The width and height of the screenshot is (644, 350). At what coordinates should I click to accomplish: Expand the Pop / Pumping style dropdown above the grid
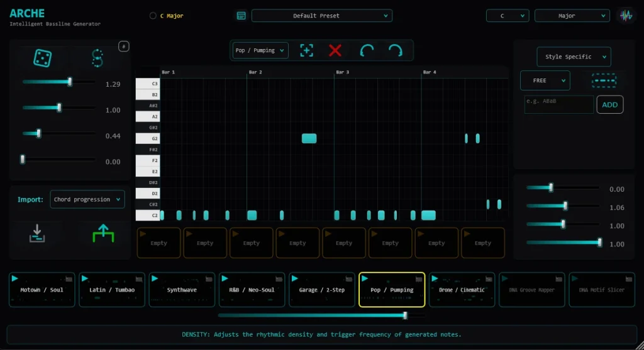pos(260,50)
